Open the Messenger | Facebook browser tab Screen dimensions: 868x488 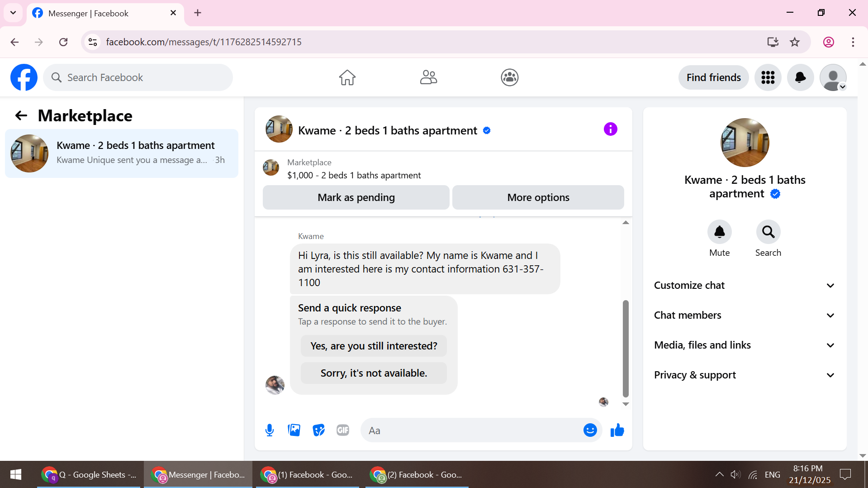[105, 14]
